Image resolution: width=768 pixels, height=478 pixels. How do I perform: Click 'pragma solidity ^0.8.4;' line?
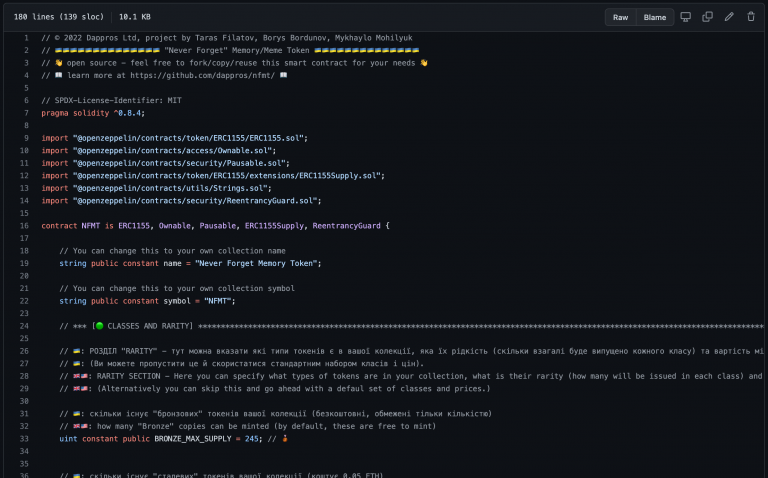[x=93, y=113]
